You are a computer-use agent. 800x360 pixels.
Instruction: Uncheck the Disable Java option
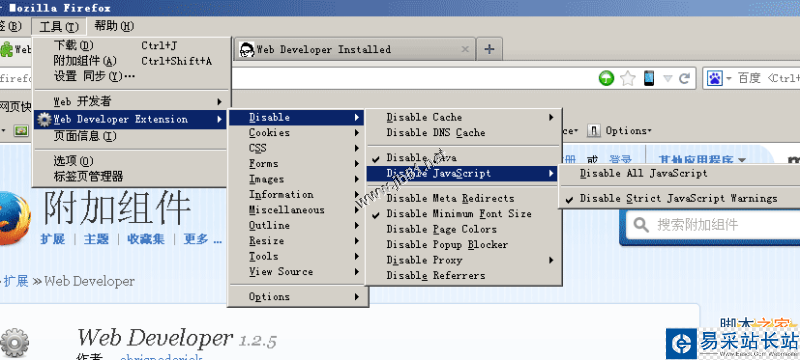(463, 158)
